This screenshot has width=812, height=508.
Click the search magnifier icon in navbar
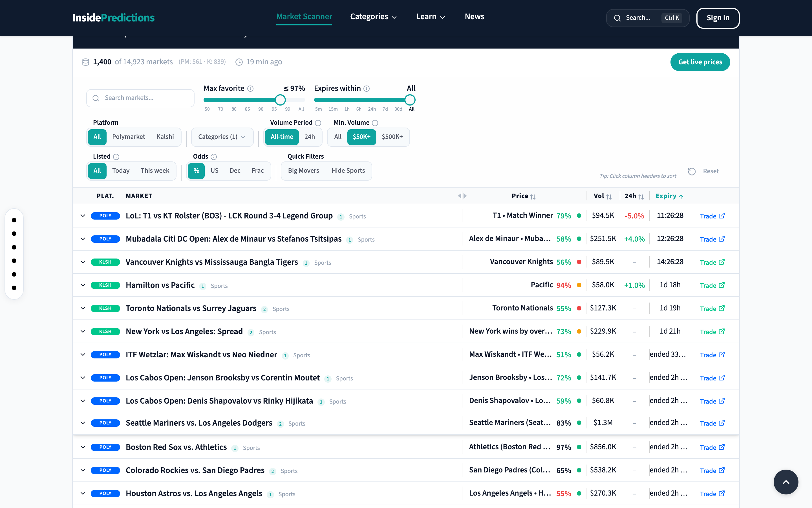click(x=617, y=18)
